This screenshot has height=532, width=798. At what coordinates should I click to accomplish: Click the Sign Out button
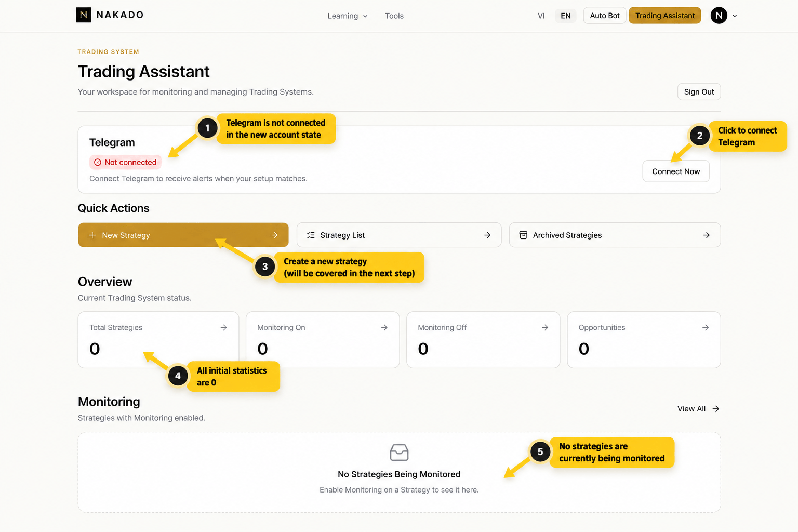pos(699,92)
